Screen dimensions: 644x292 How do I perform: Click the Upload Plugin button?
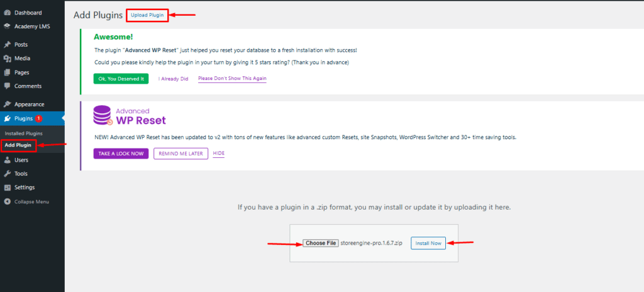[147, 15]
